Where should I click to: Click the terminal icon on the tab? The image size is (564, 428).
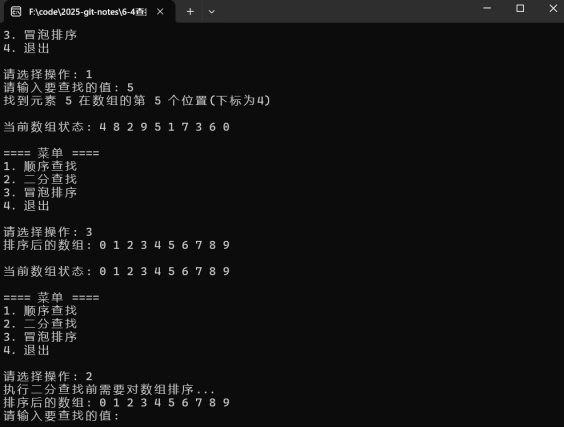tap(16, 12)
